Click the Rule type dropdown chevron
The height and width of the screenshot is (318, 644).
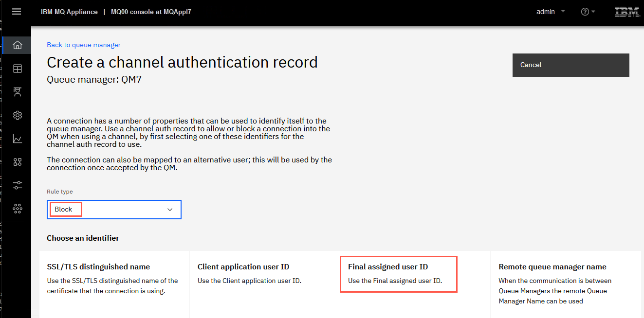pyautogui.click(x=170, y=210)
